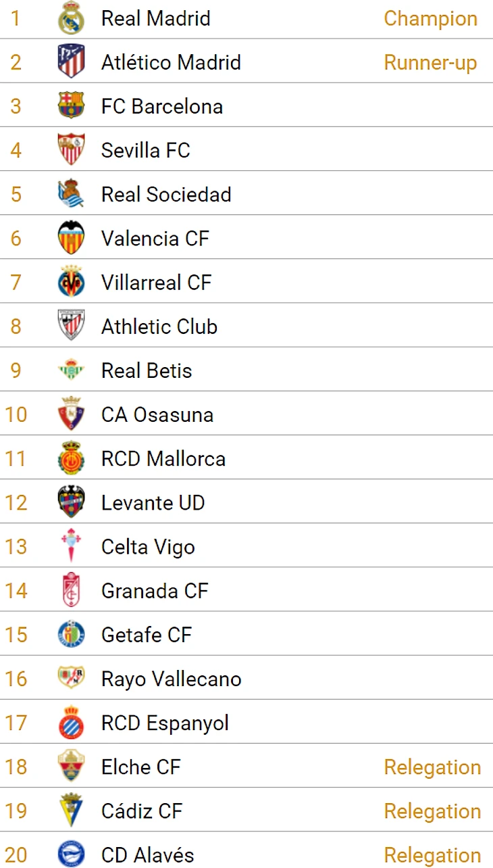Click the Atlético Madrid club crest
Screen dimensions: 493x868
(71, 62)
